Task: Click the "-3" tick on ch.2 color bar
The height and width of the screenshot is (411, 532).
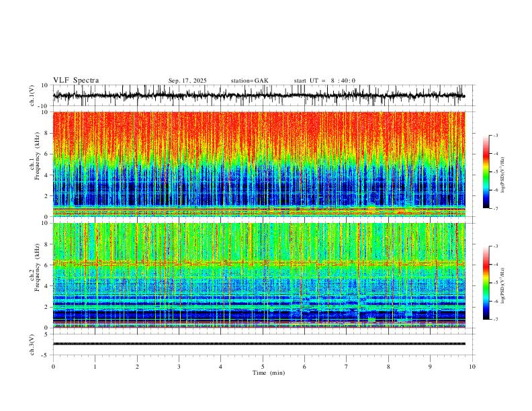Action: tap(496, 246)
